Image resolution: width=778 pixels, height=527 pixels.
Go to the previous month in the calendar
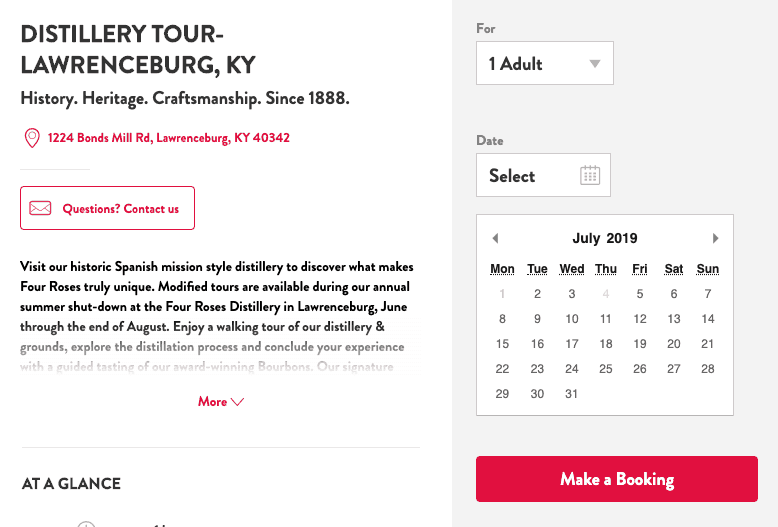[495, 238]
